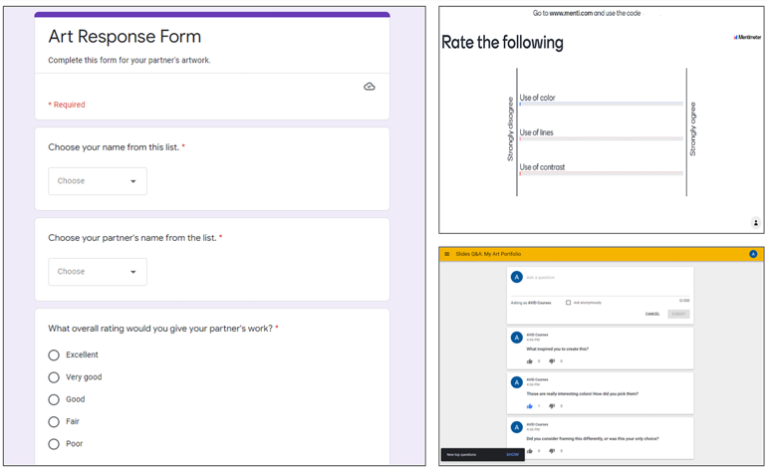This screenshot has height=470, width=768.
Task: Choose the Fair radio button
Action: point(54,422)
